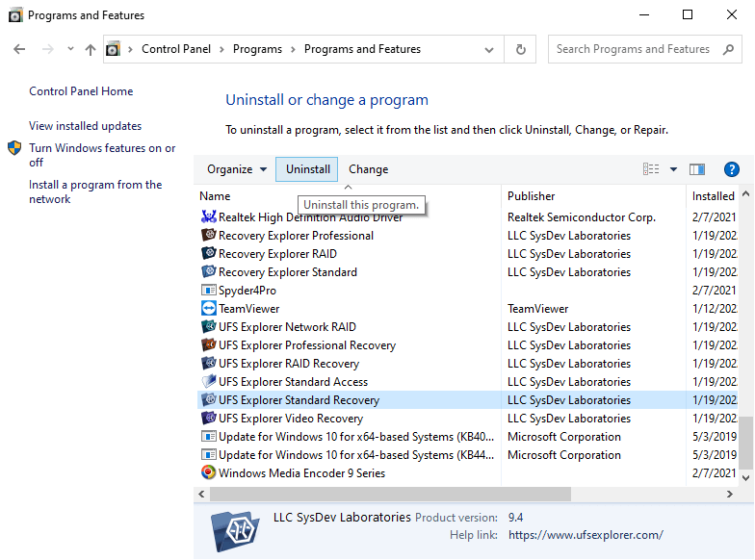Image resolution: width=755 pixels, height=560 pixels.
Task: Click the TeamViewer program icon
Action: (x=209, y=309)
